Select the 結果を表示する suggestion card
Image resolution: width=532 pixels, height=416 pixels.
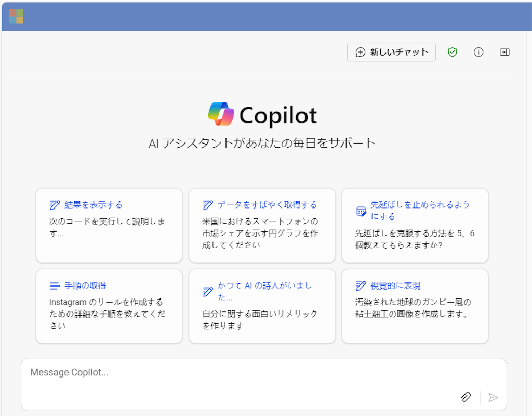(109, 226)
